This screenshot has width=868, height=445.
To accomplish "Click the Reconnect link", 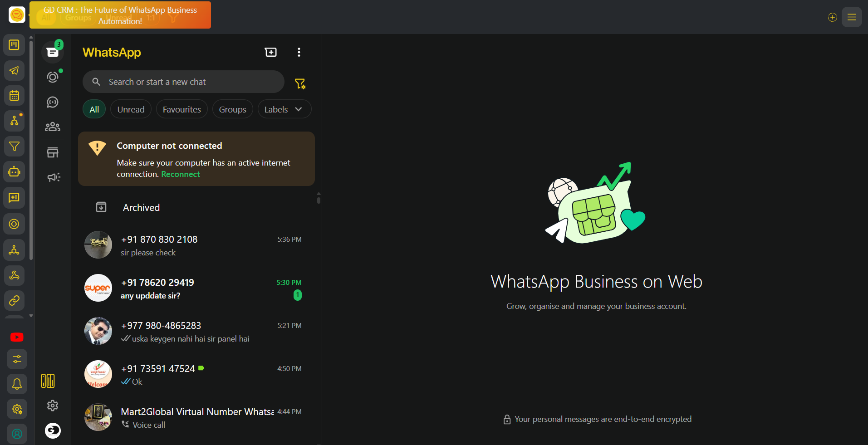I will (x=181, y=174).
